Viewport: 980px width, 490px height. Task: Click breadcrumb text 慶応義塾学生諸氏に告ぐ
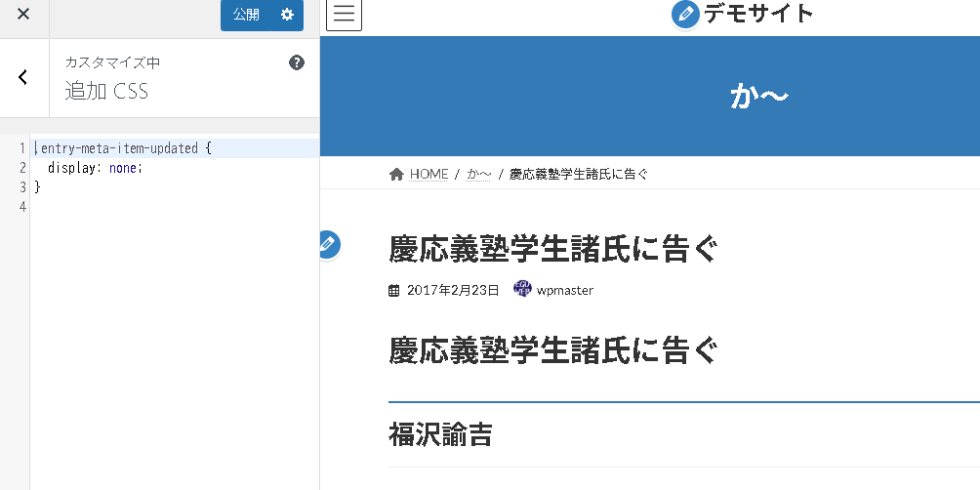click(x=579, y=174)
